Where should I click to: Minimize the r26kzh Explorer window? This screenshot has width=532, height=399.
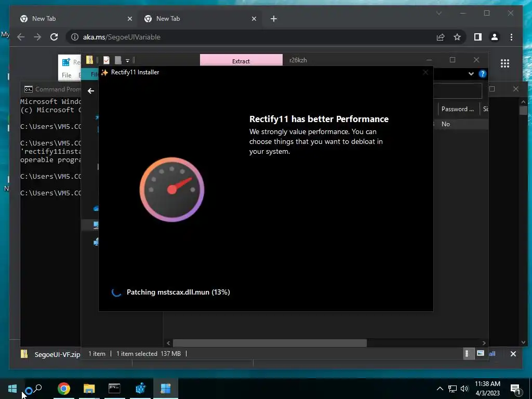pyautogui.click(x=429, y=60)
